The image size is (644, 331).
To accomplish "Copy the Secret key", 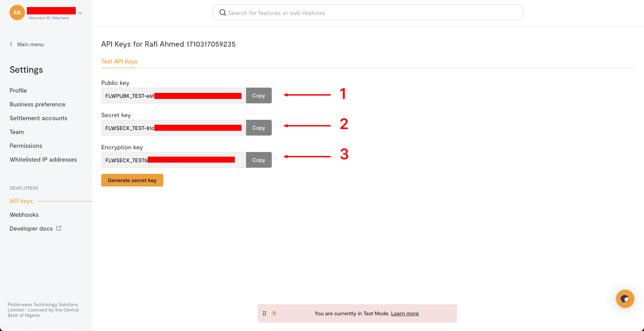I will pyautogui.click(x=259, y=128).
